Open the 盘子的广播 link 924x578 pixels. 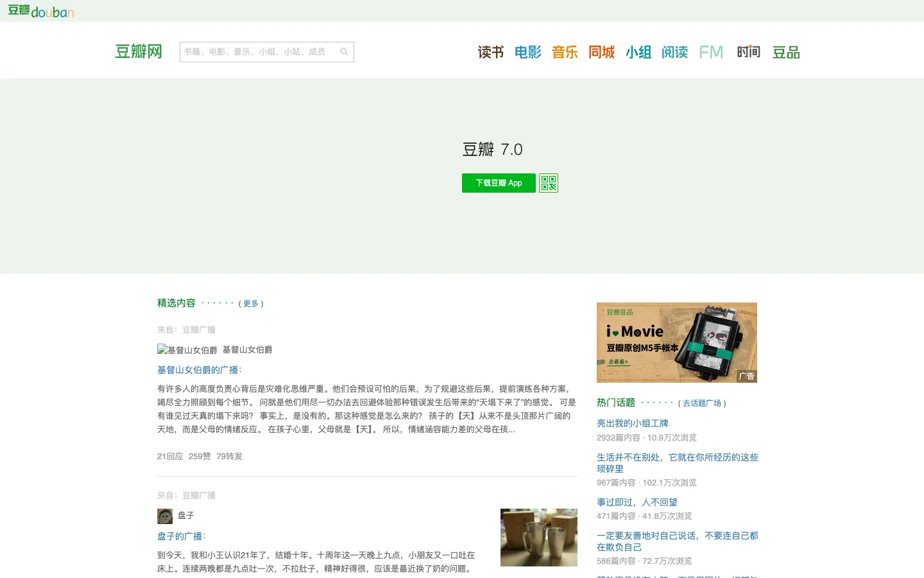click(x=182, y=536)
